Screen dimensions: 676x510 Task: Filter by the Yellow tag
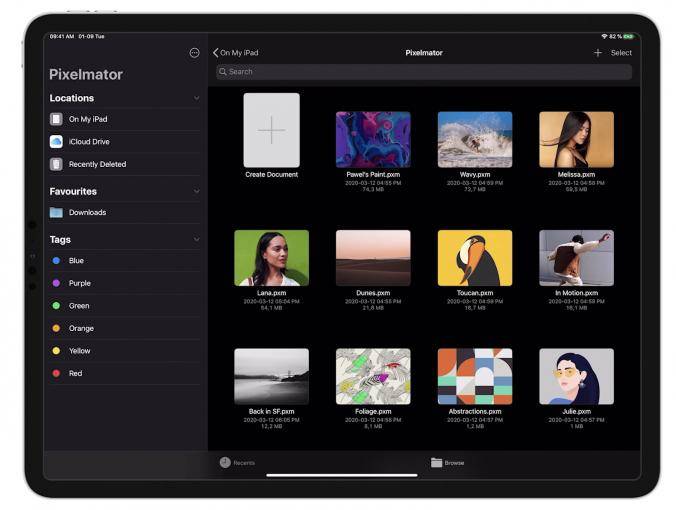pos(125,351)
